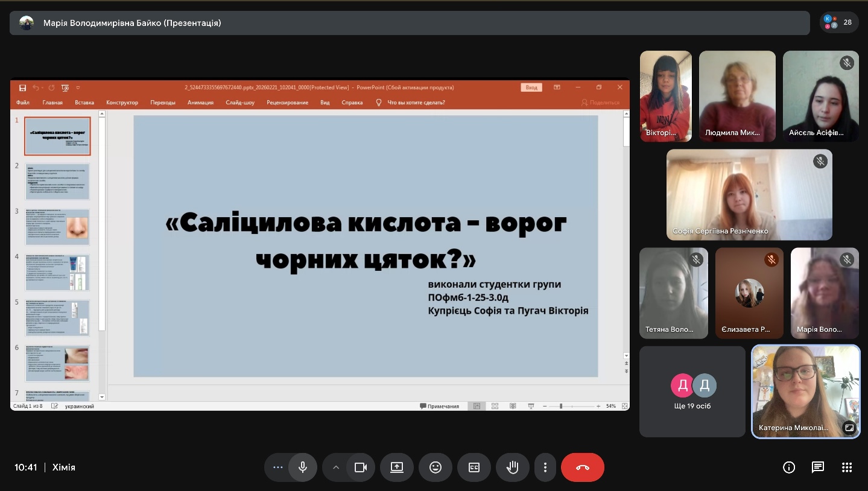Viewport: 868px width, 491px height.
Task: Open the chat panel with everyone
Action: tap(817, 467)
